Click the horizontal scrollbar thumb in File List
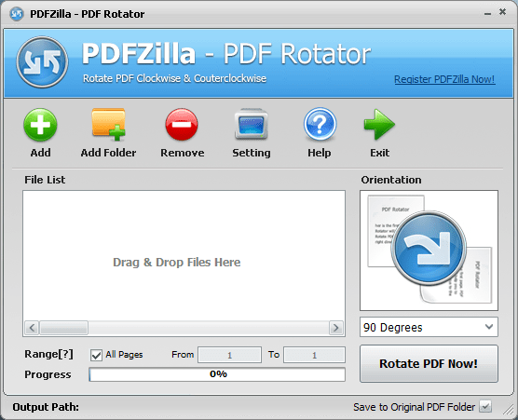The image size is (518, 420). coord(63,328)
